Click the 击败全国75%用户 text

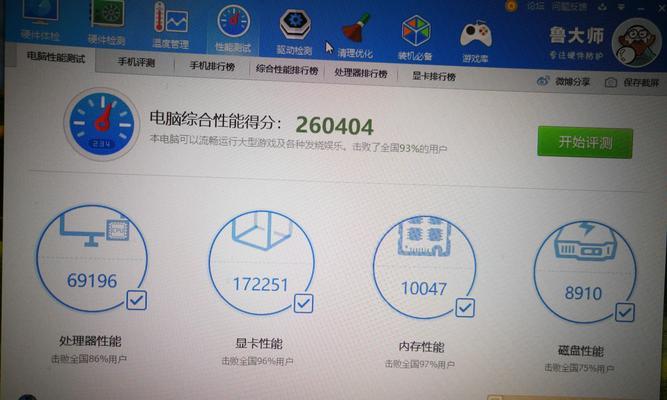(x=579, y=368)
